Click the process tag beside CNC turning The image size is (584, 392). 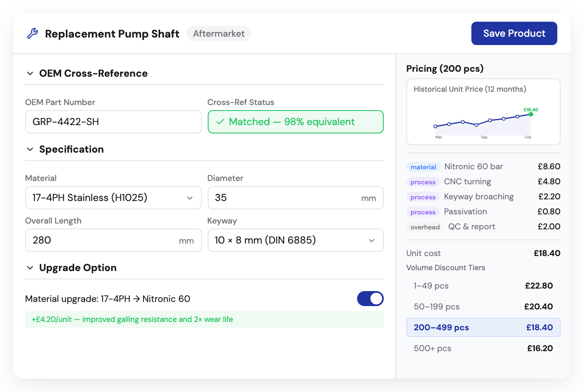point(423,182)
